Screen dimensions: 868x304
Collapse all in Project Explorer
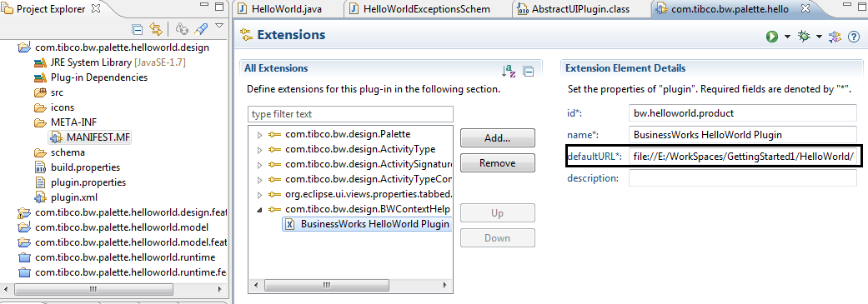(138, 29)
